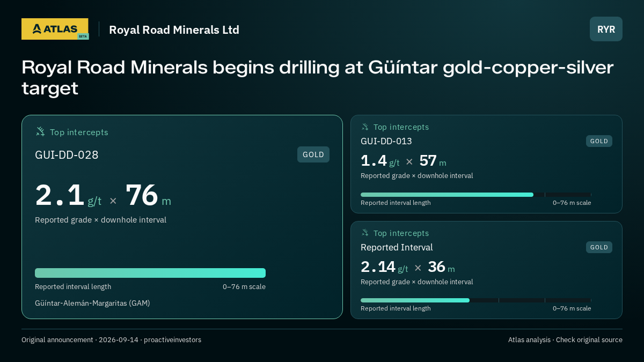Click 'Top intercepts' heading in the GUI-DD-013 card
Image resolution: width=644 pixels, height=362 pixels.
coord(401,127)
